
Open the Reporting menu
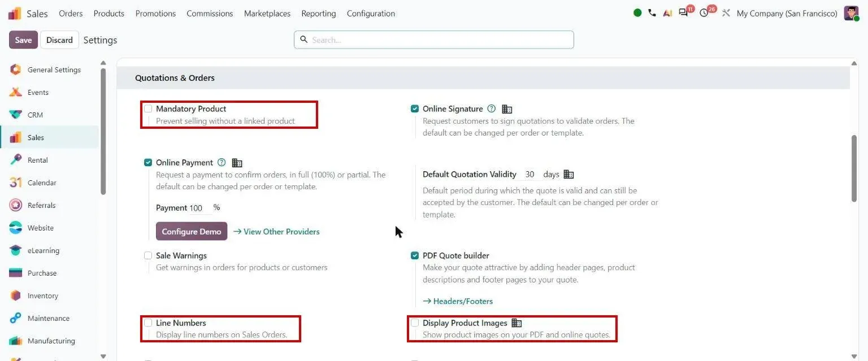(319, 13)
